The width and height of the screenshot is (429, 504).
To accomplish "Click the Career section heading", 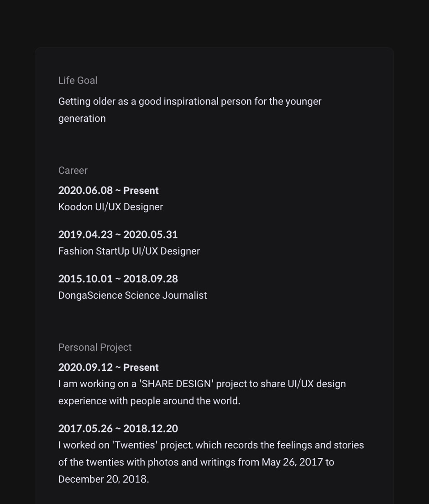I will [73, 171].
